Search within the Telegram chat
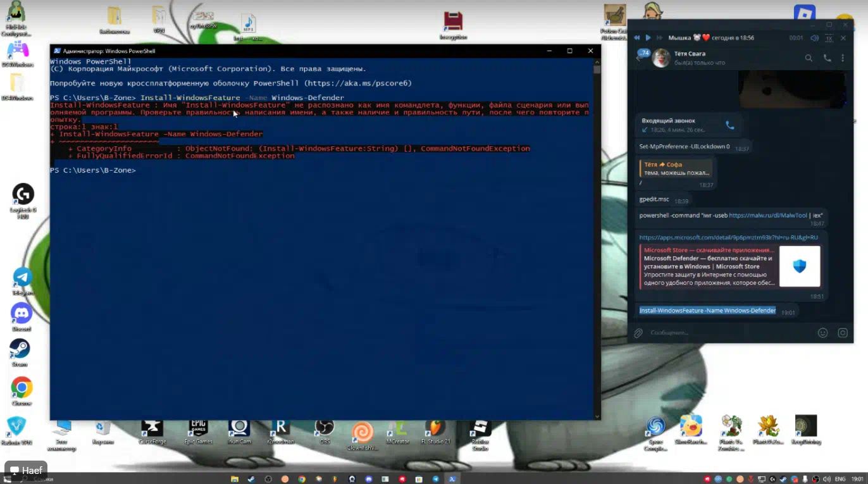The height and width of the screenshot is (484, 868). 809,58
